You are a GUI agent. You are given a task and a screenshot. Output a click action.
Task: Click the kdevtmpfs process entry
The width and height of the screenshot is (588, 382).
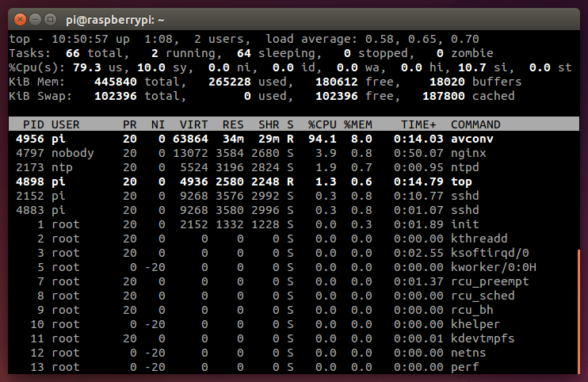(482, 338)
